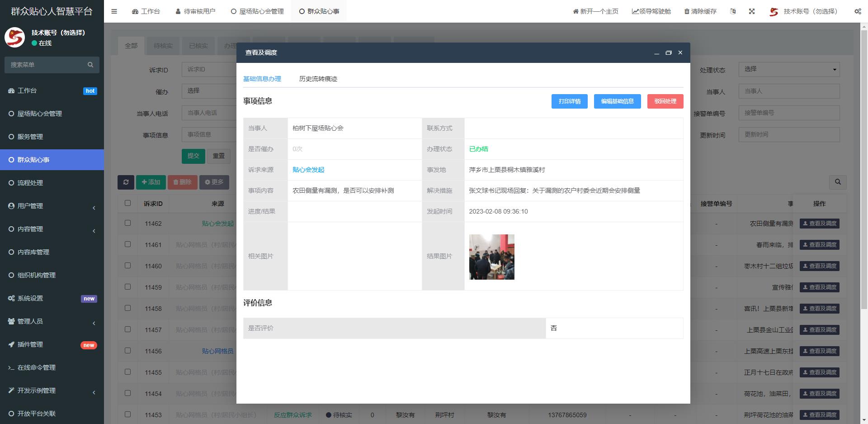This screenshot has width=868, height=424.
Task: Open 插件管理 in the sidebar
Action: (x=52, y=344)
